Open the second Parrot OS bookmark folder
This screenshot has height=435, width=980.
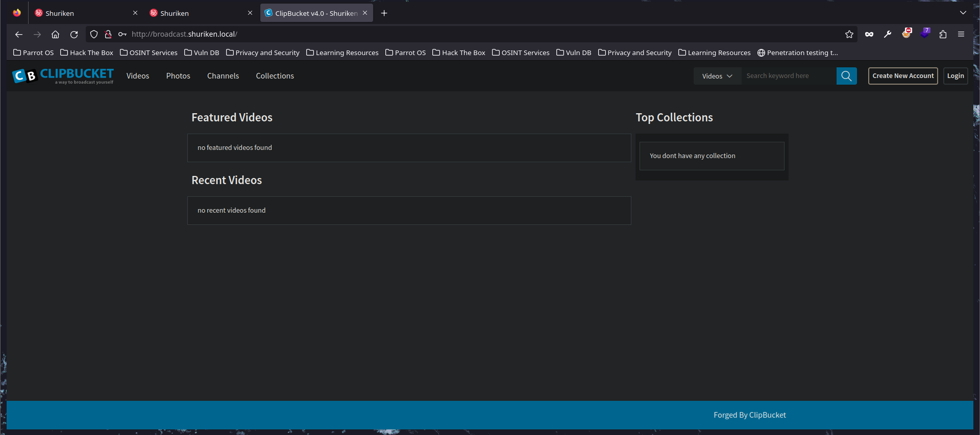[x=406, y=53]
